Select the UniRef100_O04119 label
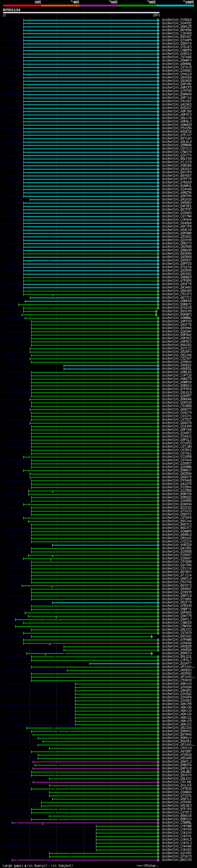 177,74
